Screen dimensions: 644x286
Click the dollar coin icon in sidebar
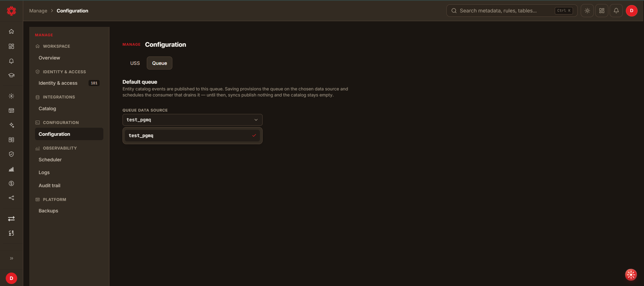tap(11, 183)
